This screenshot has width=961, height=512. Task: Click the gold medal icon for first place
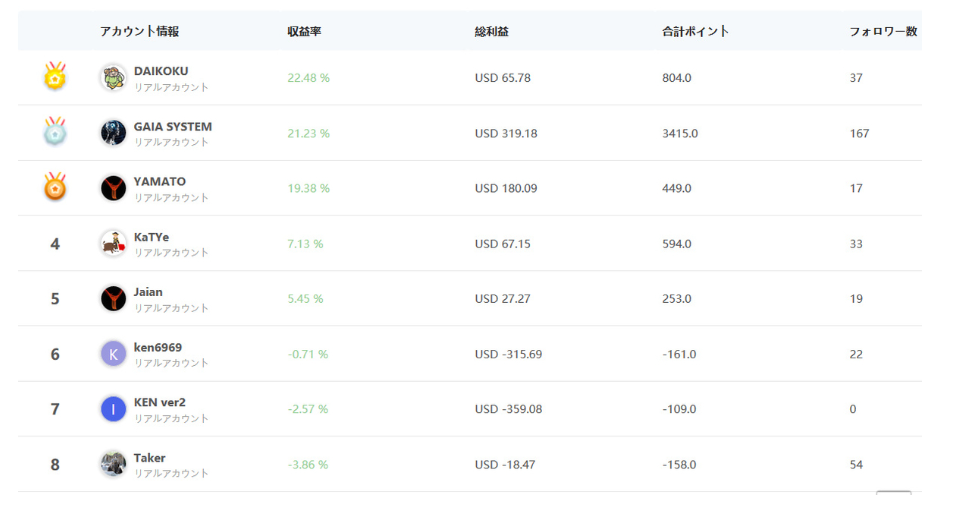point(55,76)
